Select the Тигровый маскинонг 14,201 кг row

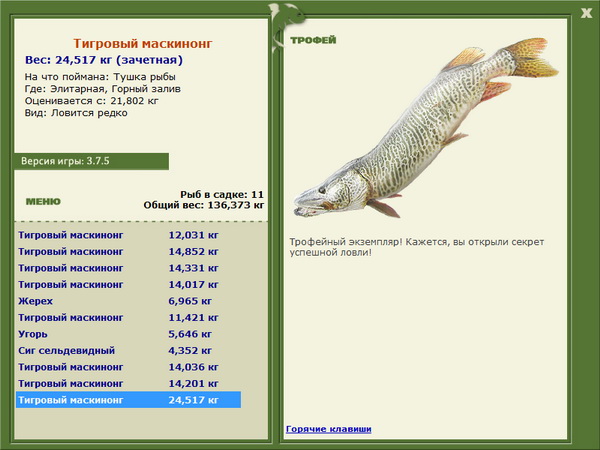(128, 383)
